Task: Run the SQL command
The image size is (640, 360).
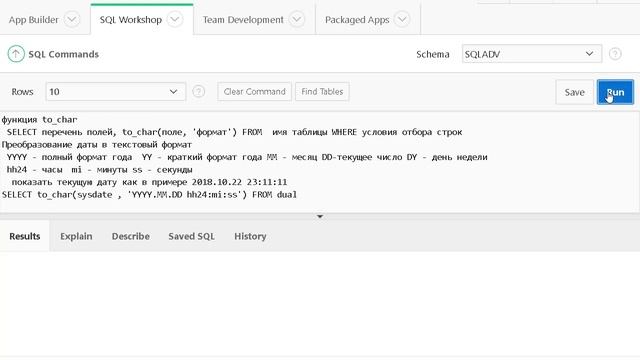Action: point(615,92)
